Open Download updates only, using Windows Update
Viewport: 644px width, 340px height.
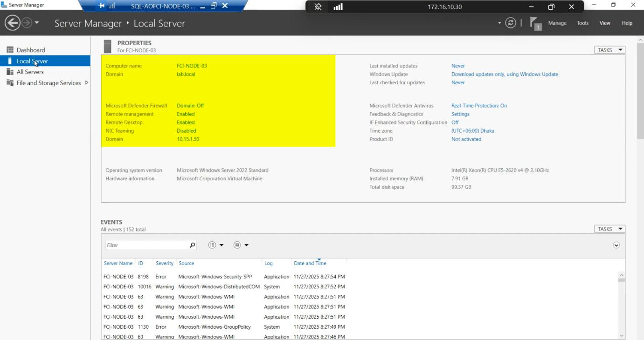pos(505,74)
